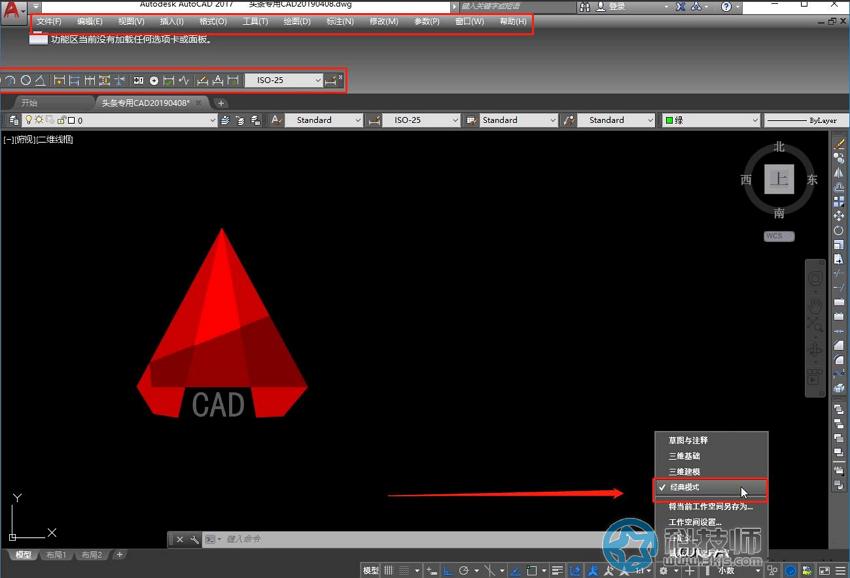
Task: Select the arc length dimension tool
Action: coord(10,81)
